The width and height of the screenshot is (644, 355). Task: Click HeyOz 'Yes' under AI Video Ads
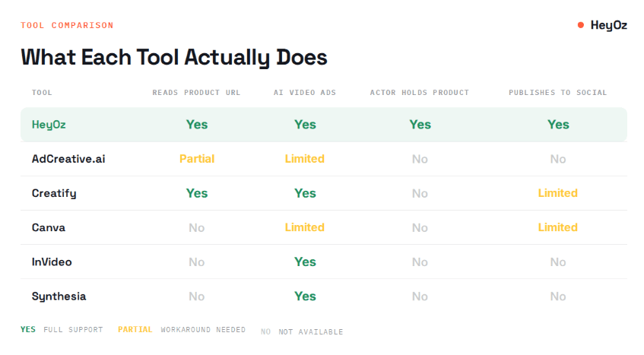[305, 125]
